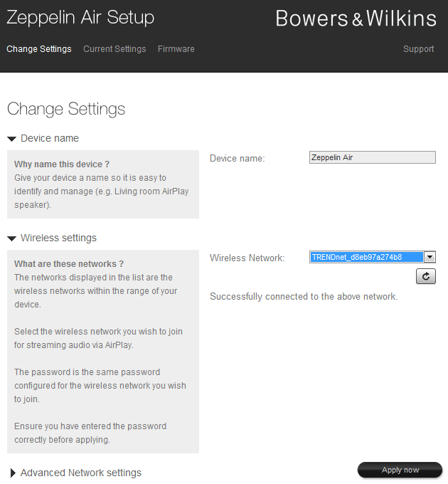Click the Zeppelin Air Setup title
This screenshot has width=448, height=484.
(x=80, y=18)
